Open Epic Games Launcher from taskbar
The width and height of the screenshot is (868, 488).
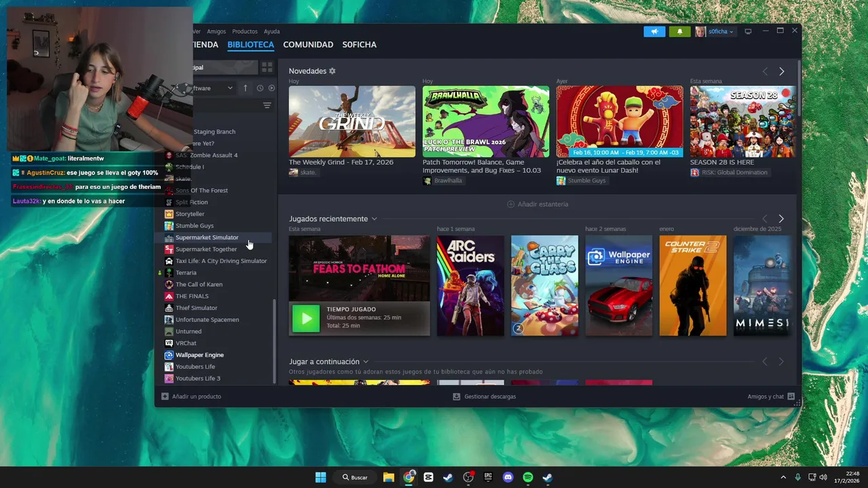point(488,477)
